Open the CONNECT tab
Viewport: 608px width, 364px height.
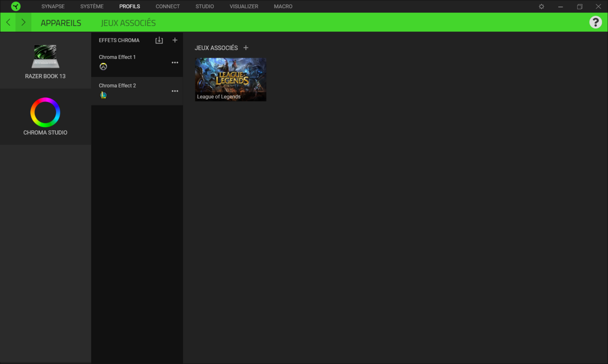click(168, 7)
